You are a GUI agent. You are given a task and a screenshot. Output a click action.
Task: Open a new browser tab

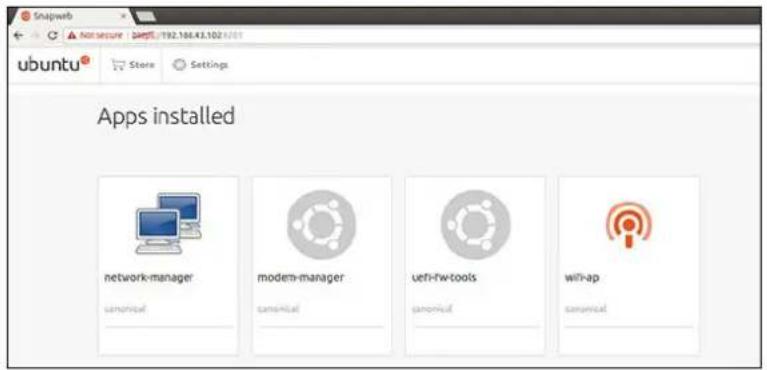145,16
